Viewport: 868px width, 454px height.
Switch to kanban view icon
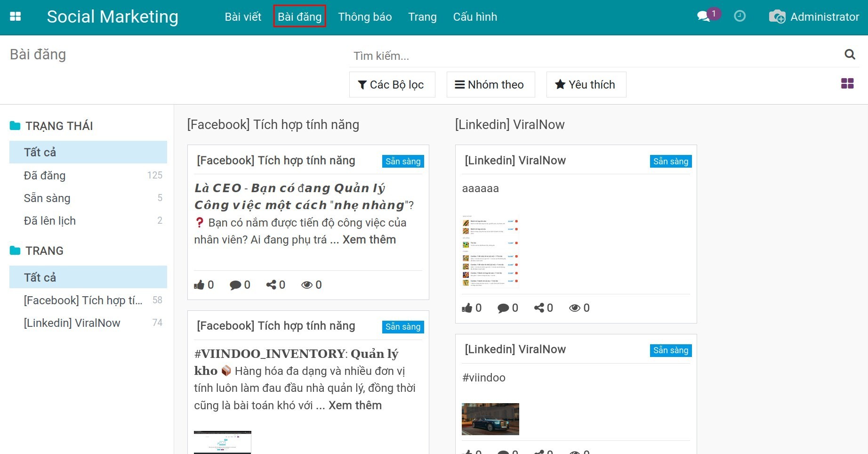click(x=847, y=84)
